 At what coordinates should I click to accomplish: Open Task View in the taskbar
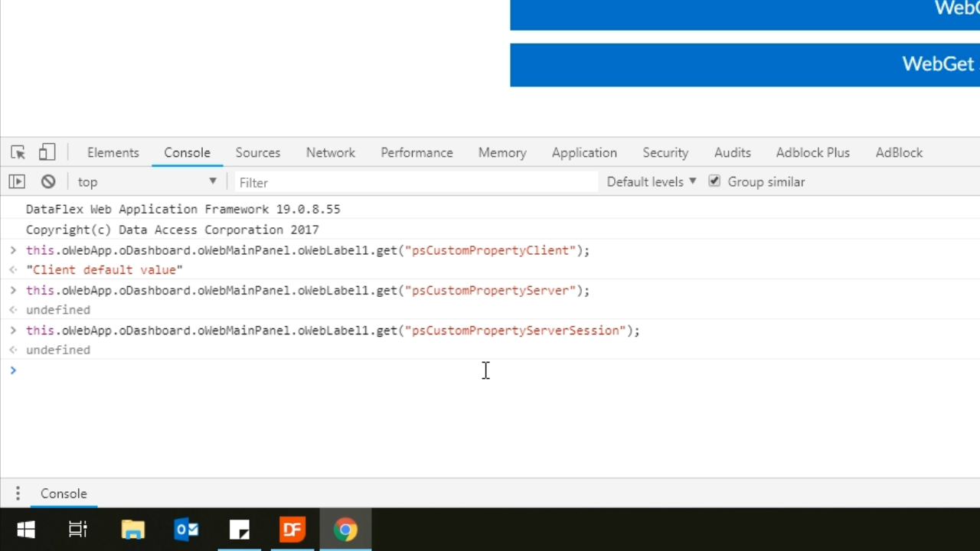point(78,530)
